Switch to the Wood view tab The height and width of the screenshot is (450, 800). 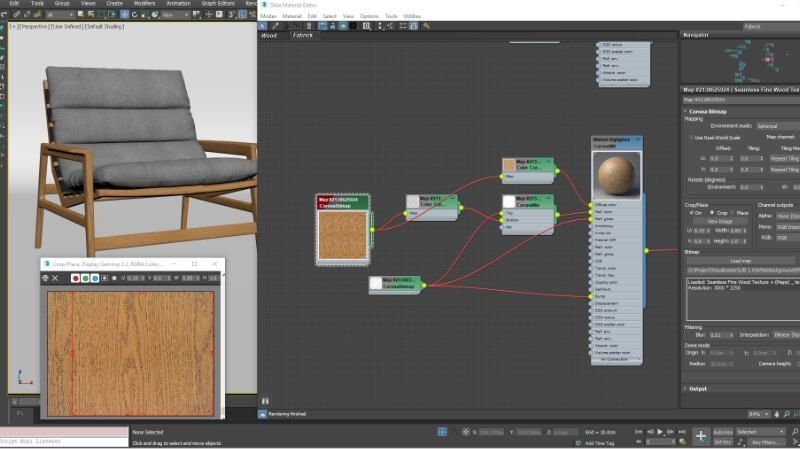click(269, 35)
